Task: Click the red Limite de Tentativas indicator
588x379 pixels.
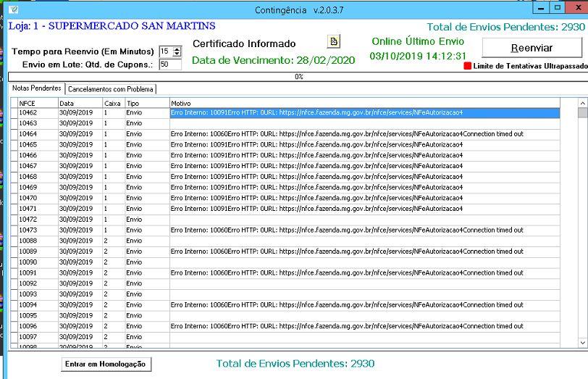Action: [467, 66]
